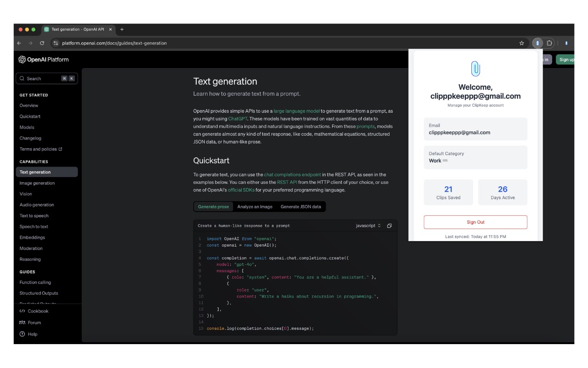
Task: Open Terms and policies external link
Action: [x=41, y=149]
